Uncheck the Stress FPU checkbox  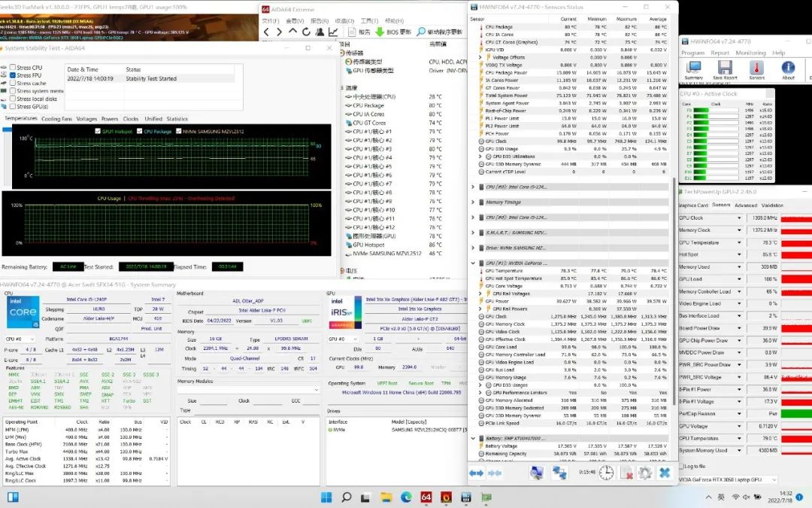(x=14, y=75)
